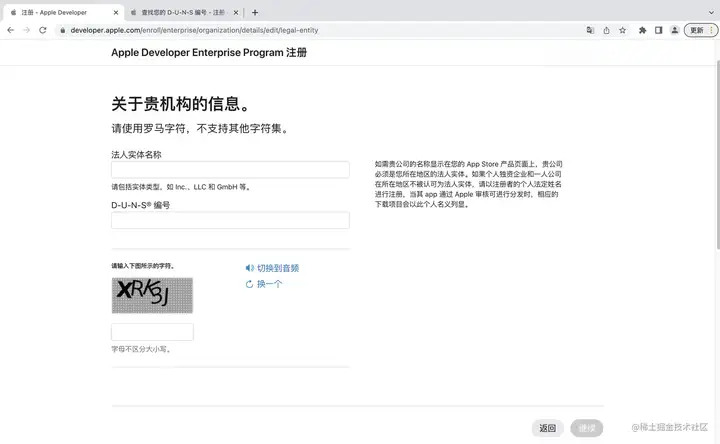
Task: Toggle the browser side panel icon
Action: point(658,30)
